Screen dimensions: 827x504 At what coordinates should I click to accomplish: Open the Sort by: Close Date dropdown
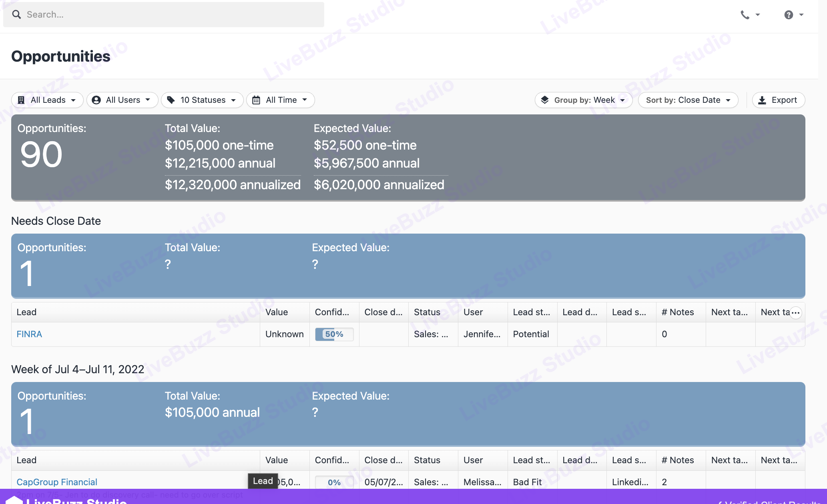688,100
